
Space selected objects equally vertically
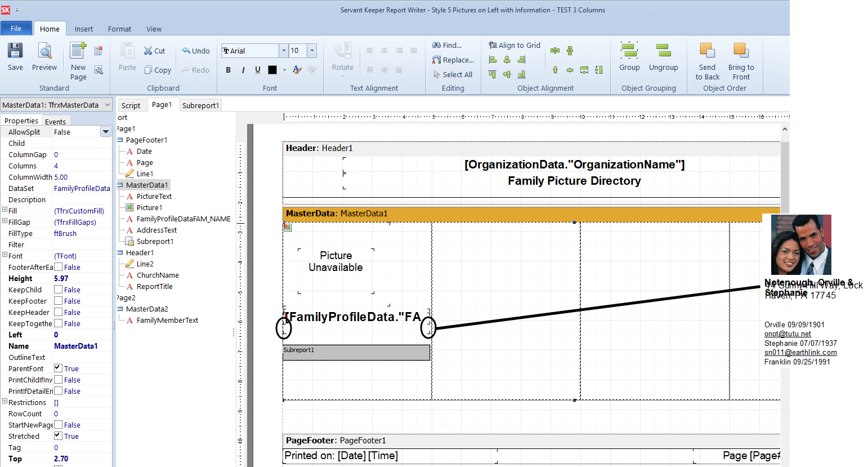pos(570,51)
